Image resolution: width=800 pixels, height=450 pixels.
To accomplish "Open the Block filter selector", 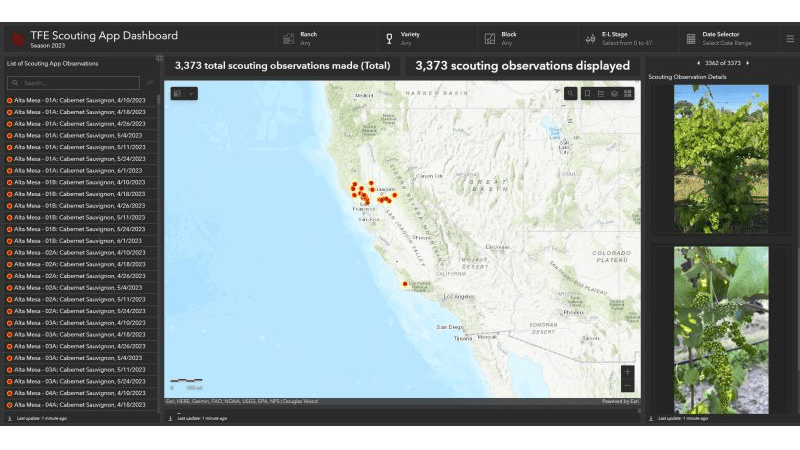I will pyautogui.click(x=529, y=38).
